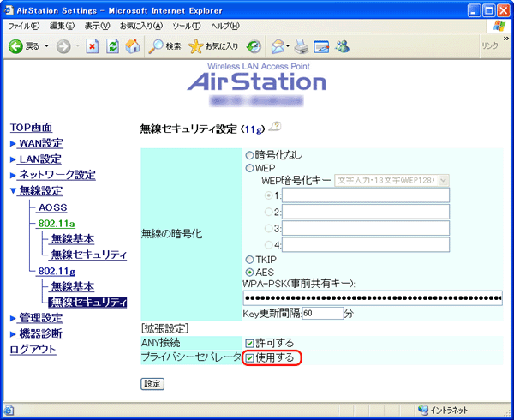Click the Forward arrow button
Viewport: 514px width, 420px height.
click(x=63, y=46)
